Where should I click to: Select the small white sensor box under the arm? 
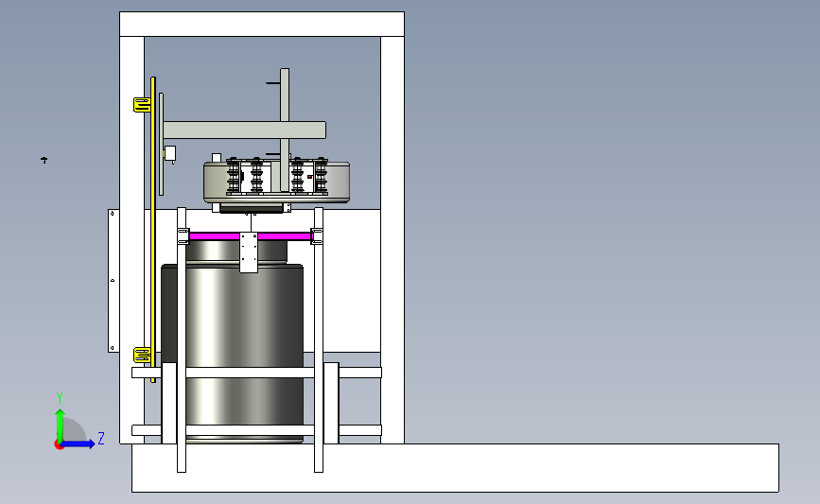pyautogui.click(x=169, y=153)
